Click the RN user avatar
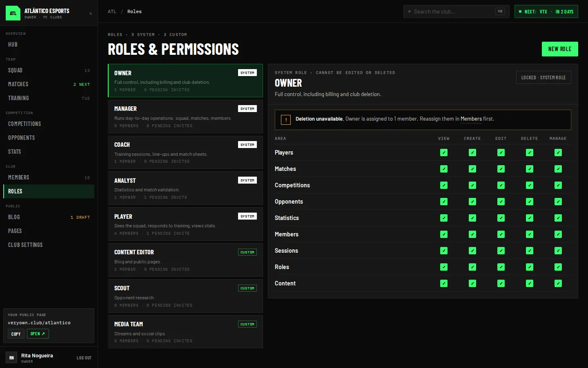 pyautogui.click(x=11, y=358)
